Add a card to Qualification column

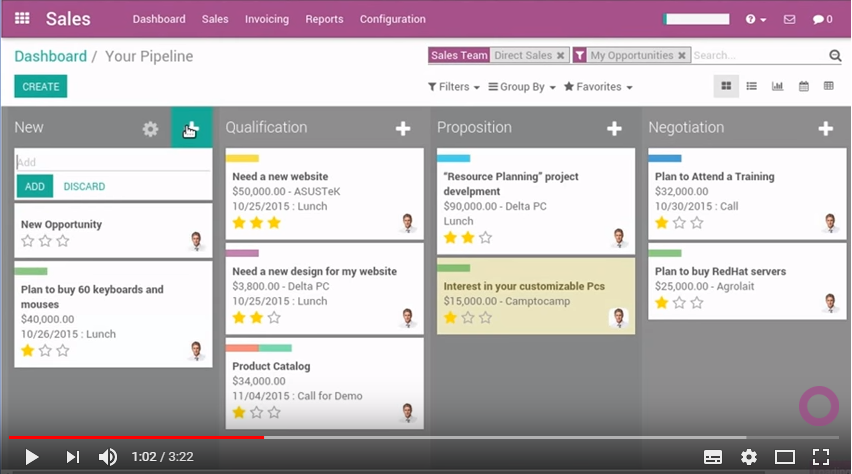coord(403,128)
